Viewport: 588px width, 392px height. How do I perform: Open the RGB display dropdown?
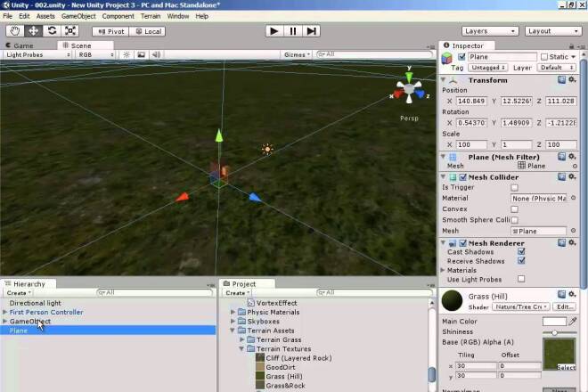point(95,54)
